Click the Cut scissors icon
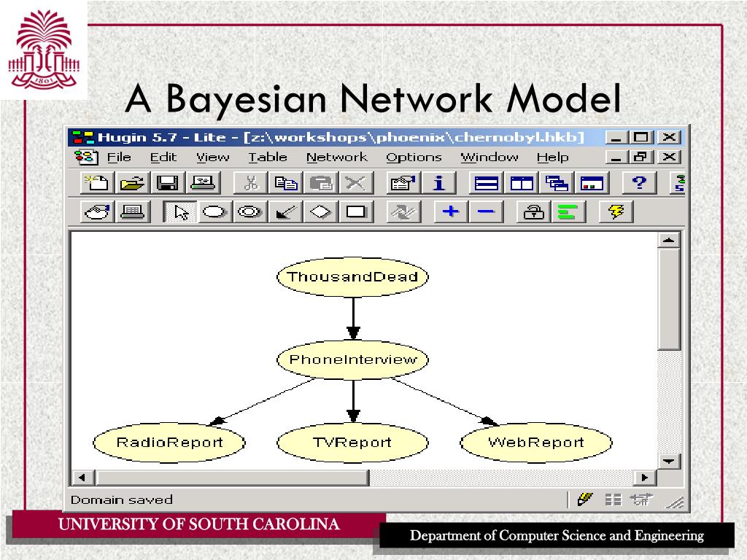The image size is (747, 560). coord(251,183)
